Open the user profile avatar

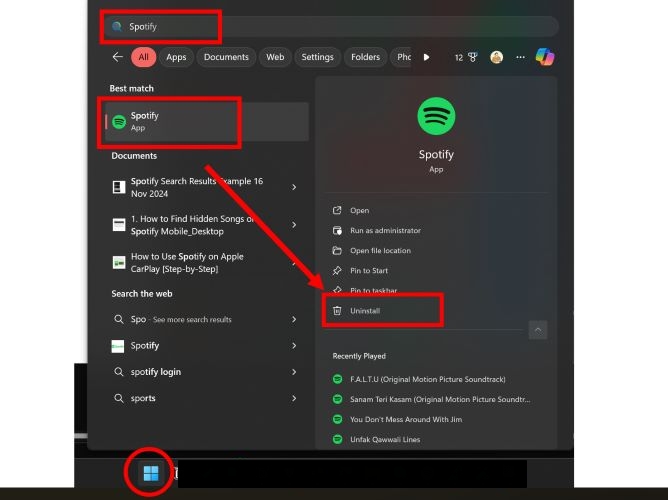(x=496, y=57)
